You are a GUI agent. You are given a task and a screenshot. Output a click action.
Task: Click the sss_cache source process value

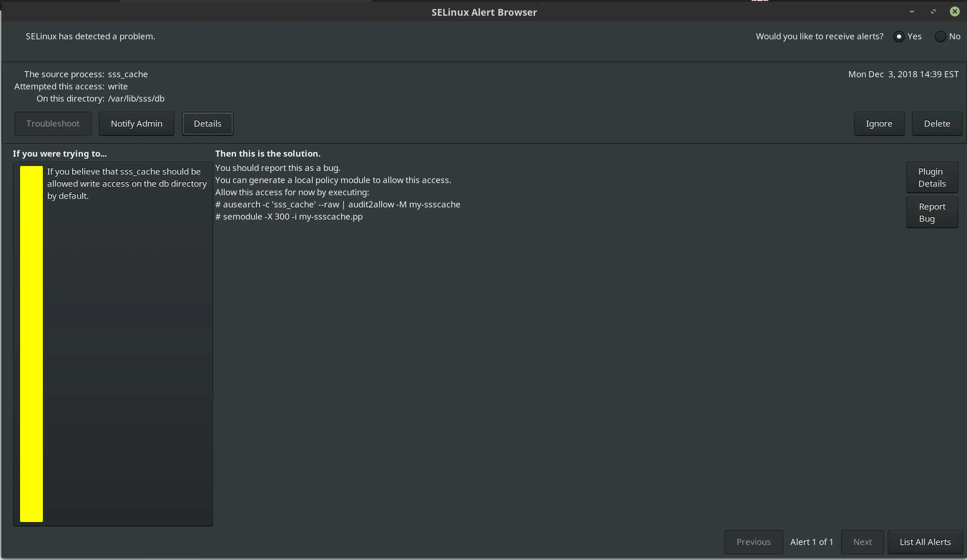128,74
